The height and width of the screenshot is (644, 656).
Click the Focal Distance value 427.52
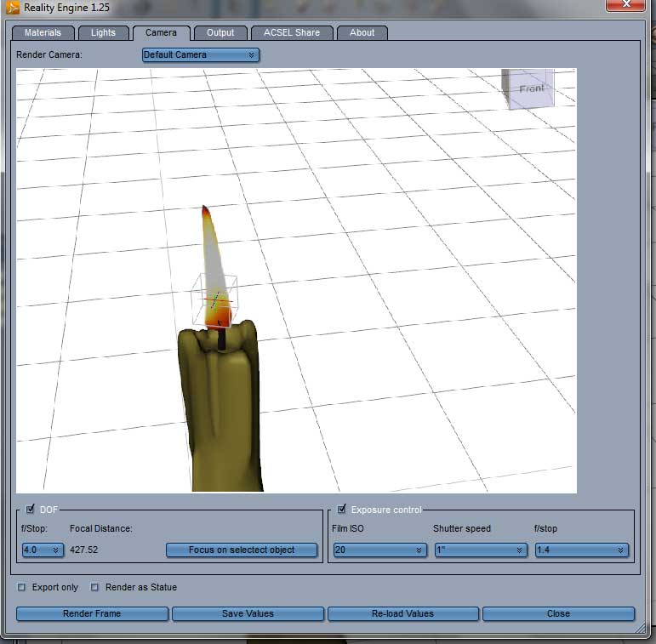click(83, 550)
